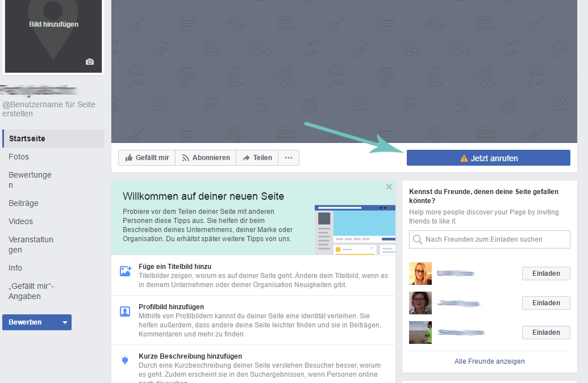Click the Jetzt anrufen call button

click(x=488, y=158)
